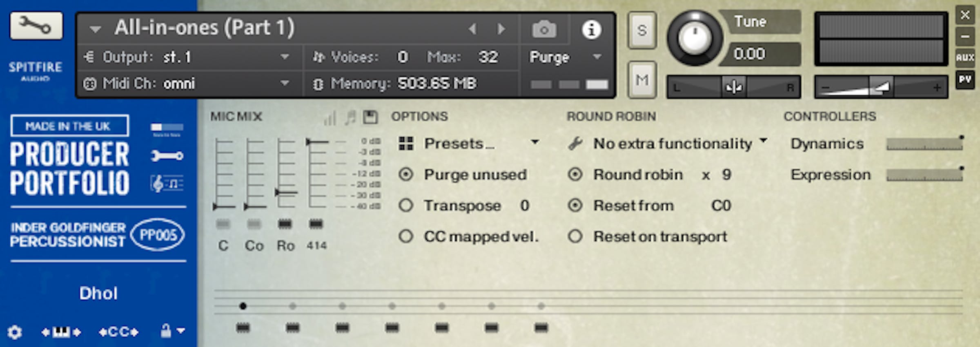The height and width of the screenshot is (347, 980).
Task: Click the mic mix note icon
Action: (x=350, y=117)
